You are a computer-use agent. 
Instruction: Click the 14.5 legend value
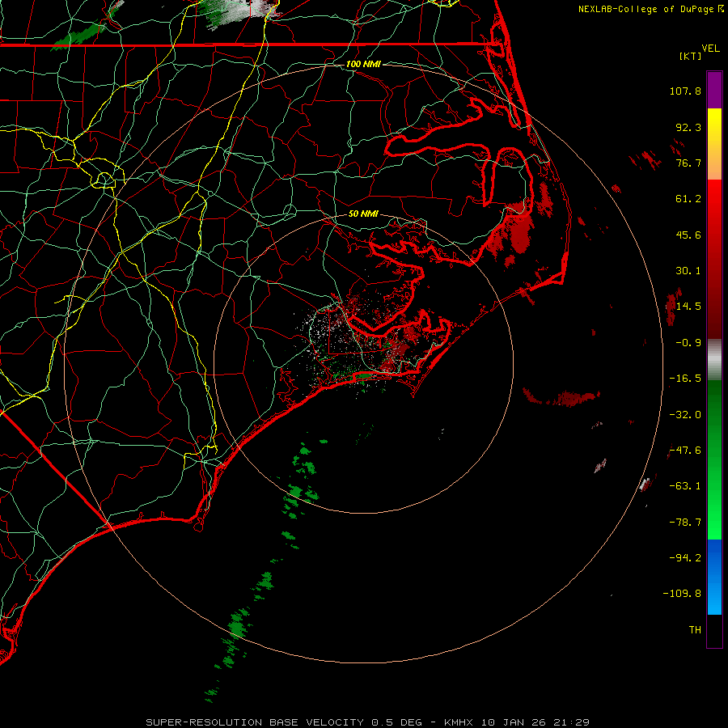[x=688, y=307]
